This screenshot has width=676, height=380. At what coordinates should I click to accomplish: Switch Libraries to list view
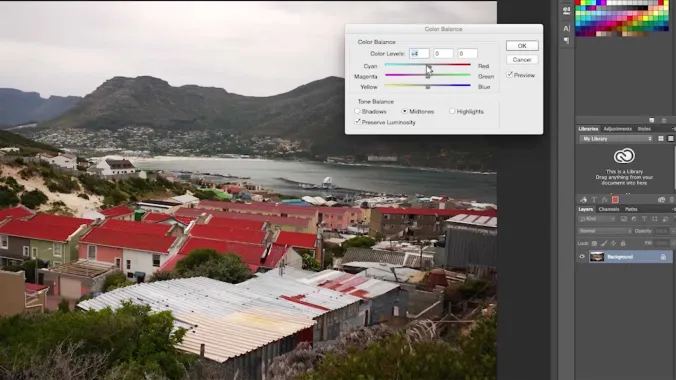coord(670,139)
